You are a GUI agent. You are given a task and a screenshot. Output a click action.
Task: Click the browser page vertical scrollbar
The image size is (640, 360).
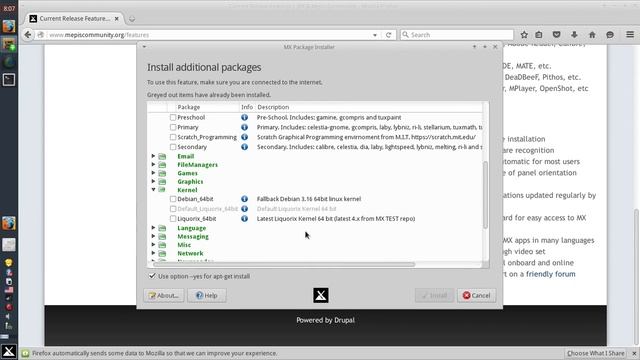click(636, 276)
